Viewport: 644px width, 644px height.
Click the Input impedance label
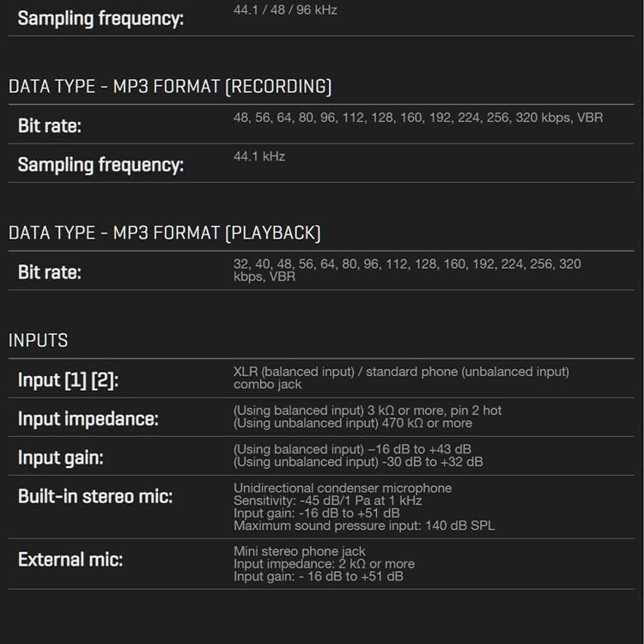[x=88, y=419]
